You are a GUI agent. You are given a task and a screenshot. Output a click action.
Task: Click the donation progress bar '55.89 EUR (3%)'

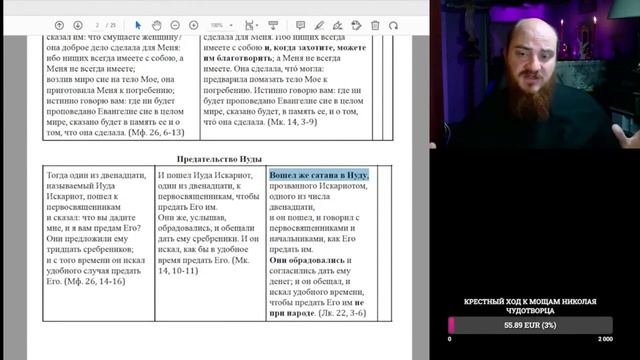530,325
